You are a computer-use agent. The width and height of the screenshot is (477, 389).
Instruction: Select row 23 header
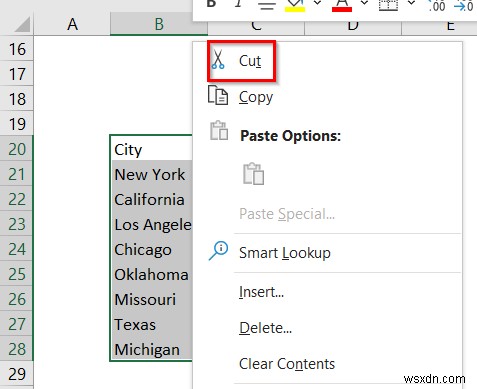coord(17,224)
